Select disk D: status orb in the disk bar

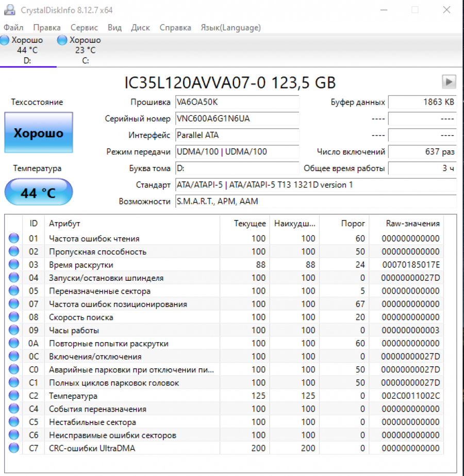coord(5,40)
